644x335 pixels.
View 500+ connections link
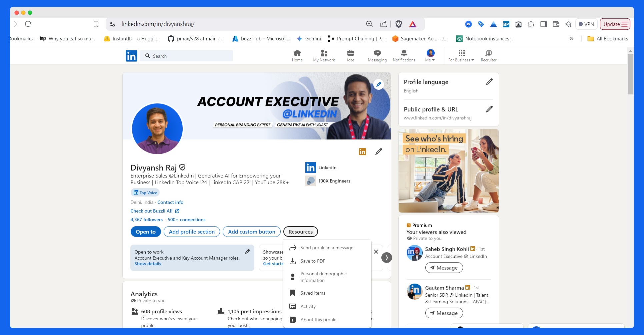187,220
